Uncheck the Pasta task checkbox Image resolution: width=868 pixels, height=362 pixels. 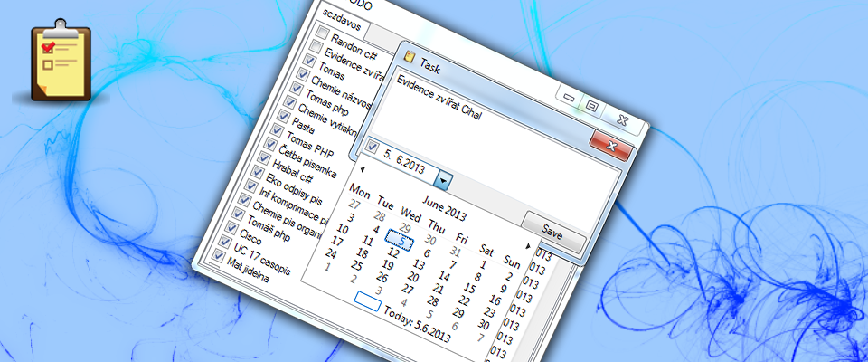coord(284,117)
